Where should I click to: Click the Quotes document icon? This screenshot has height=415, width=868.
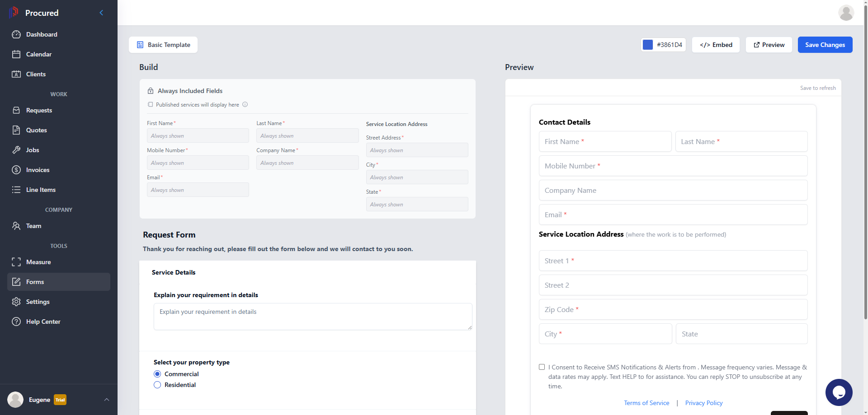click(x=16, y=130)
